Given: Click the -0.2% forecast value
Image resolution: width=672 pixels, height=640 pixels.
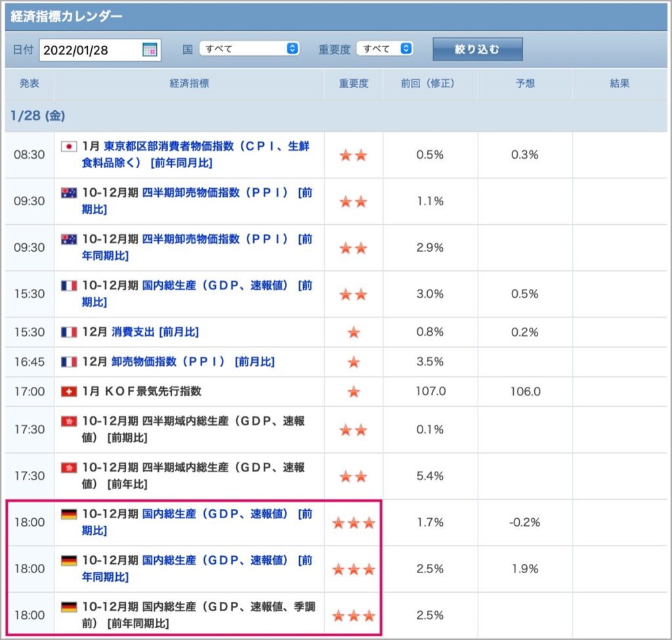Looking at the screenshot, I should click(x=524, y=523).
